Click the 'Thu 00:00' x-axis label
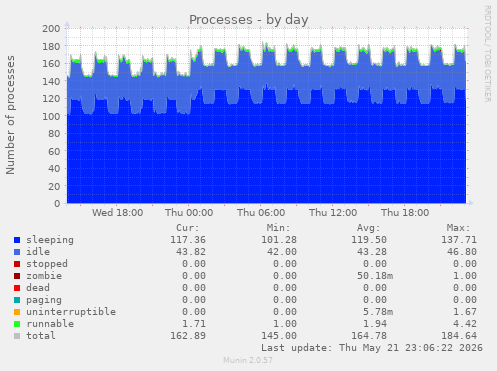This screenshot has height=371, width=497. (189, 213)
